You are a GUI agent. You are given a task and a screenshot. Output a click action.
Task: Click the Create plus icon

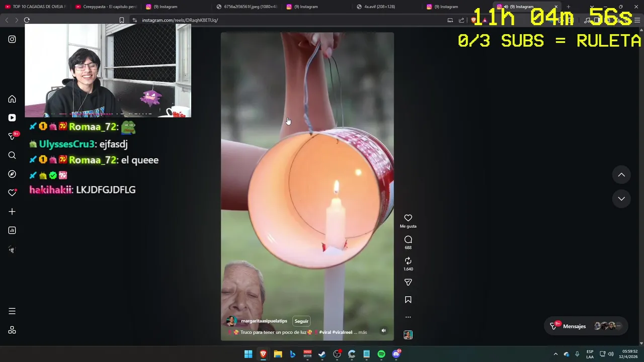click(12, 212)
